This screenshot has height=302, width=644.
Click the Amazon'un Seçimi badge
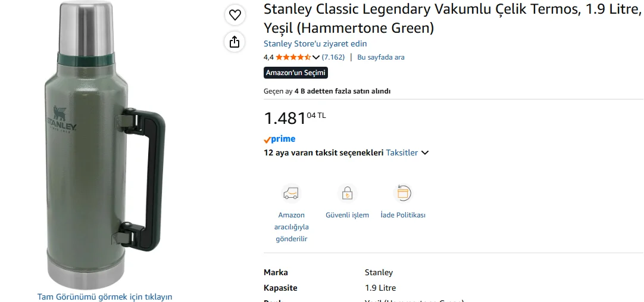296,73
